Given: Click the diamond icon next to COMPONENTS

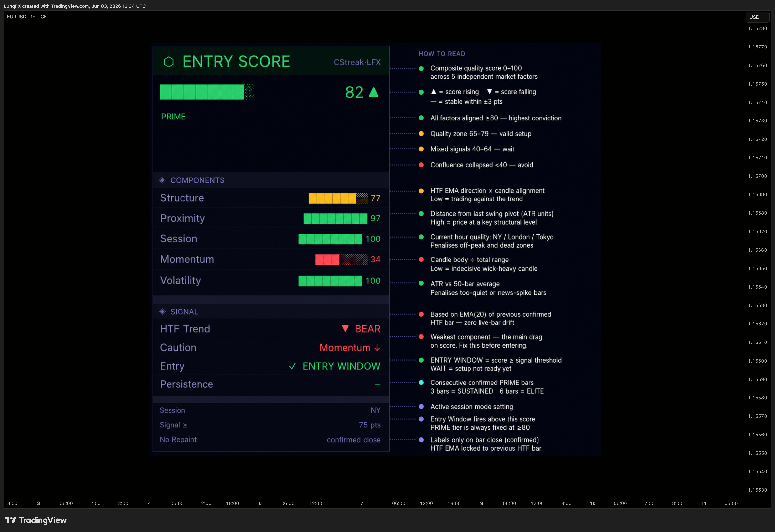Looking at the screenshot, I should tap(162, 180).
